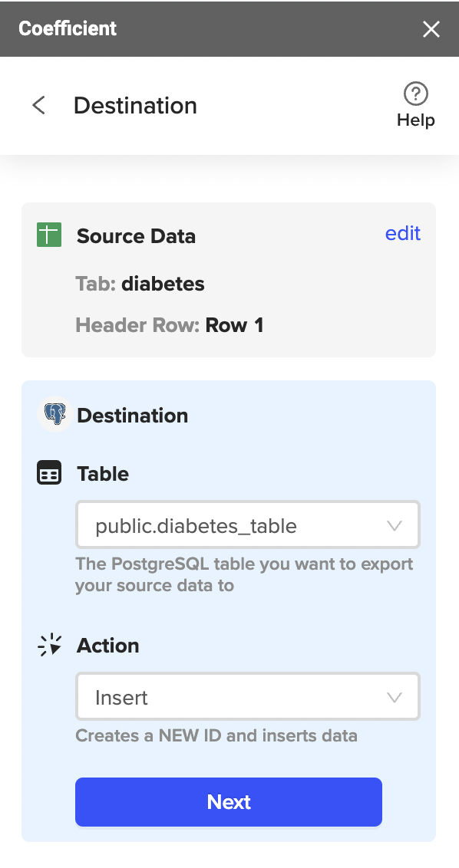Viewport: 459px width, 868px height.
Task: Click the Header Row: Row 1 text
Action: (x=169, y=325)
